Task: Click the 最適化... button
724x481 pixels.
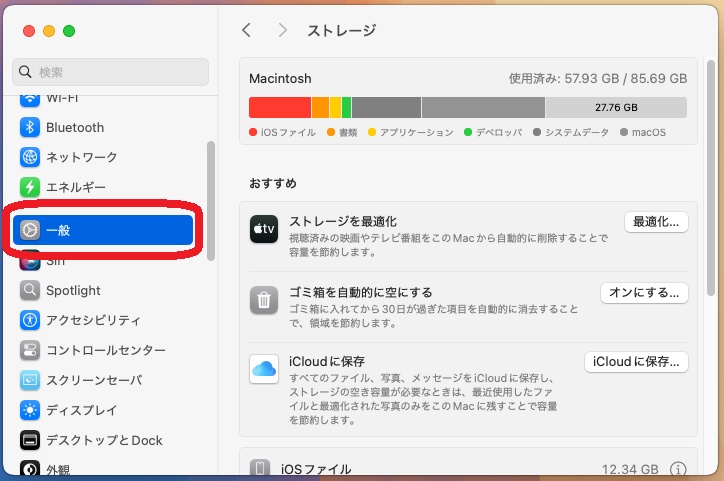Action: [x=656, y=222]
